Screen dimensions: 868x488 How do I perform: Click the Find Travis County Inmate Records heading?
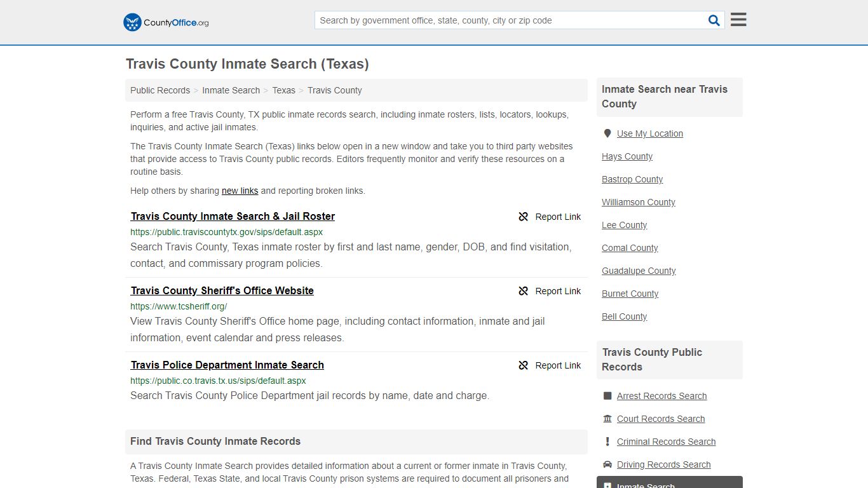click(215, 441)
